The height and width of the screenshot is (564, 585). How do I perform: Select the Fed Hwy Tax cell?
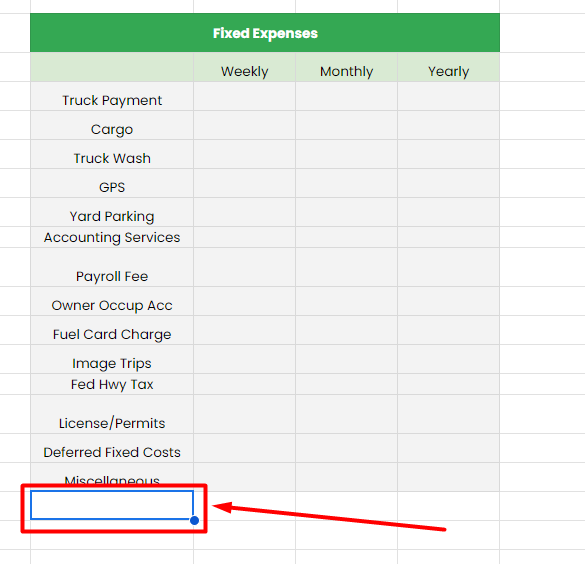[112, 384]
